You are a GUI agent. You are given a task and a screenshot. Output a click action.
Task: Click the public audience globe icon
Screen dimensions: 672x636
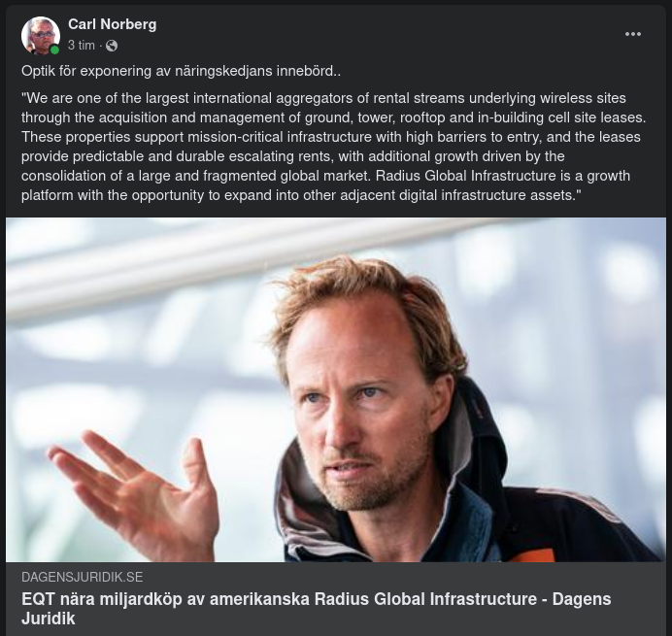click(x=112, y=46)
